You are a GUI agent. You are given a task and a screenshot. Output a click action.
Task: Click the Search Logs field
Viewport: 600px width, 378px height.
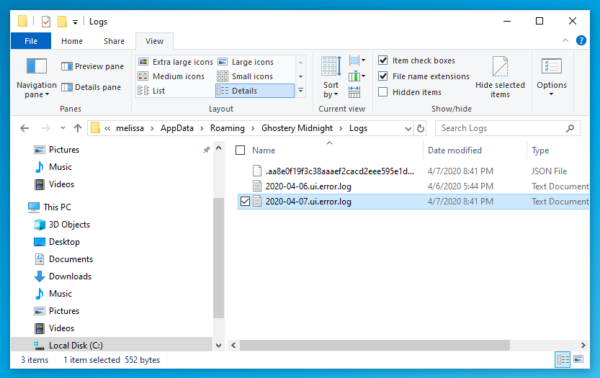click(x=507, y=128)
